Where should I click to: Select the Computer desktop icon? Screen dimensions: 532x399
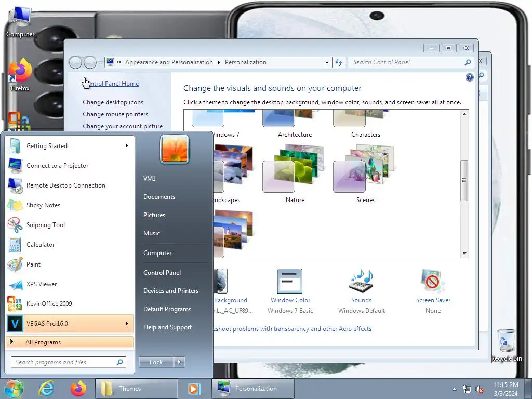click(20, 23)
